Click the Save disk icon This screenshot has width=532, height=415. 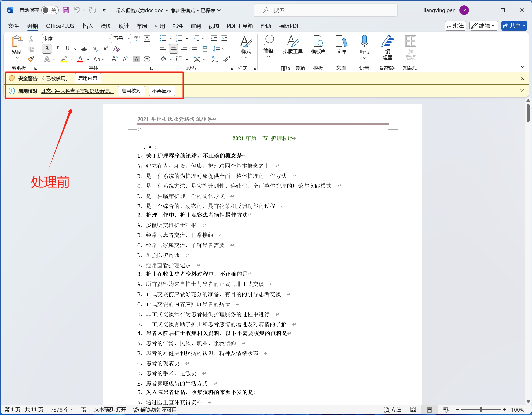(66, 10)
